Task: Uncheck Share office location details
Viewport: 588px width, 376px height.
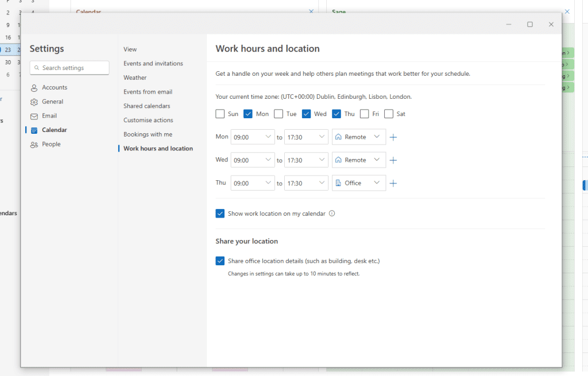Action: click(x=220, y=261)
